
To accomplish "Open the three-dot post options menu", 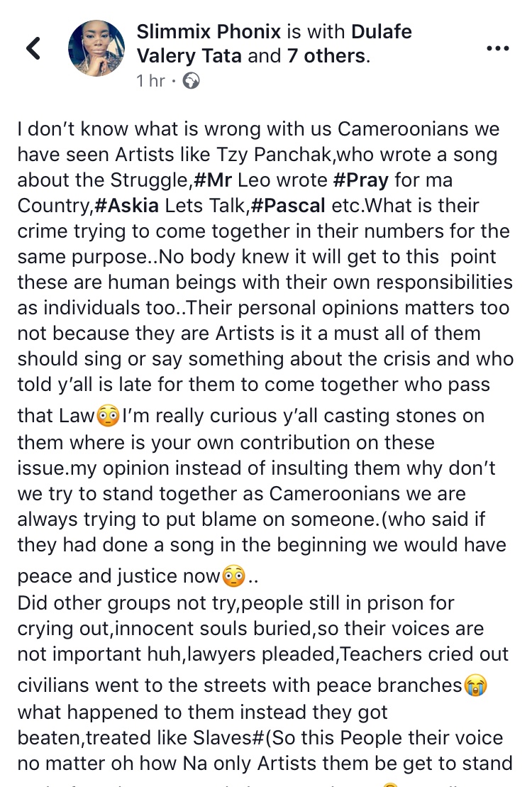I will pos(497,48).
